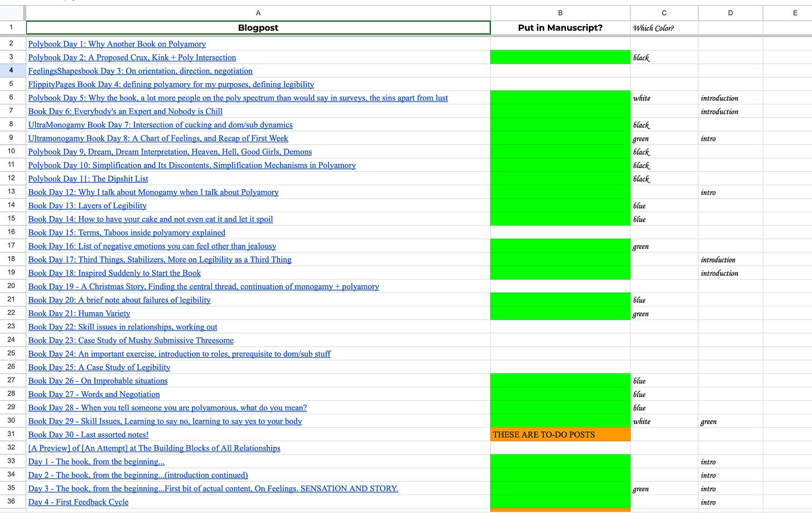Image resolution: width=812 pixels, height=513 pixels.
Task: Open Book Day 29 - Skill Issues link
Action: [x=165, y=421]
